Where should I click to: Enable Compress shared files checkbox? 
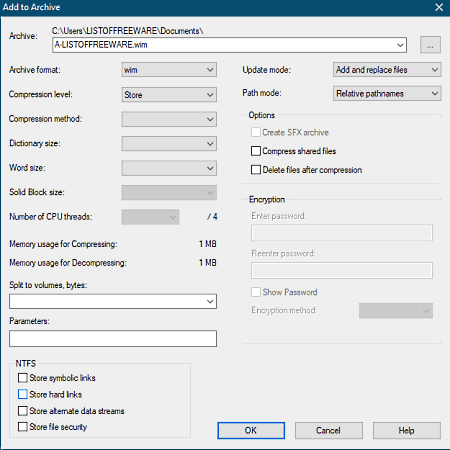[x=256, y=151]
